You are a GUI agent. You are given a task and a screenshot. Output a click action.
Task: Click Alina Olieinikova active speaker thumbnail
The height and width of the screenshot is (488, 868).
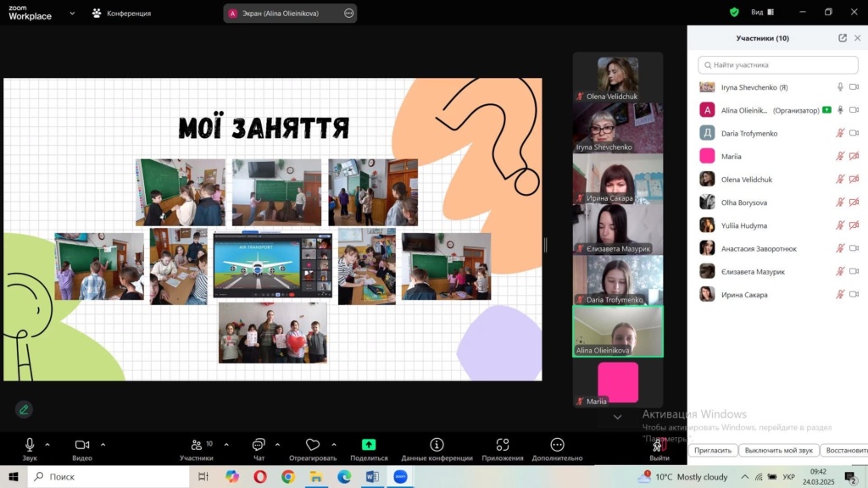[x=618, y=331]
